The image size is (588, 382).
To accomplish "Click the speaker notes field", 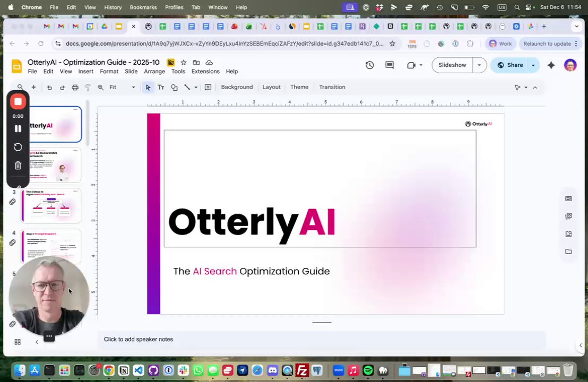I will coord(322,339).
